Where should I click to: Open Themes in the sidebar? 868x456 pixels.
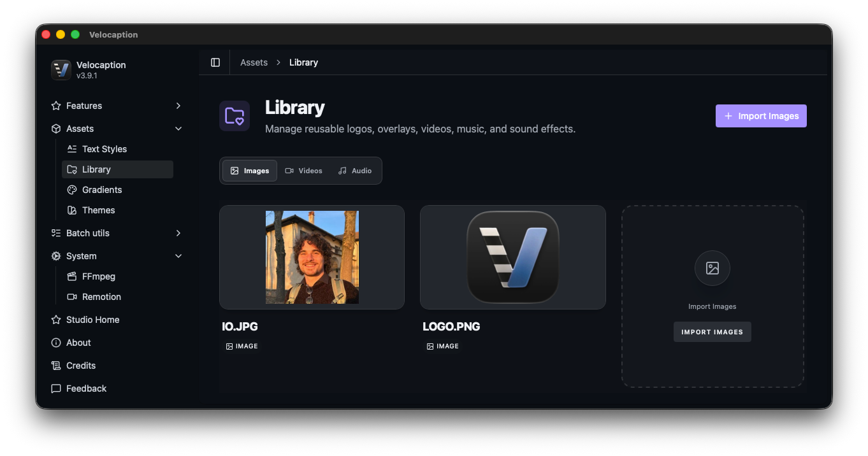(117, 210)
